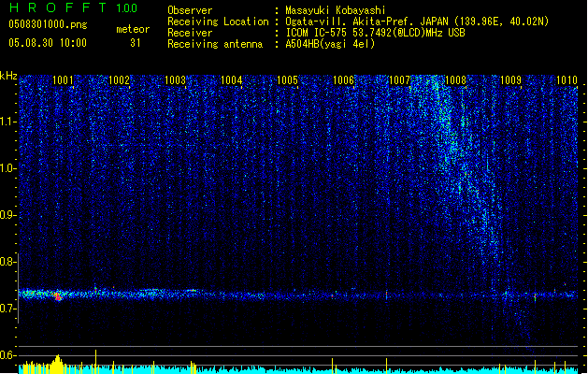588x374 pixels.
Task: Click the 0.9 kHz axis label
Action: pos(7,215)
